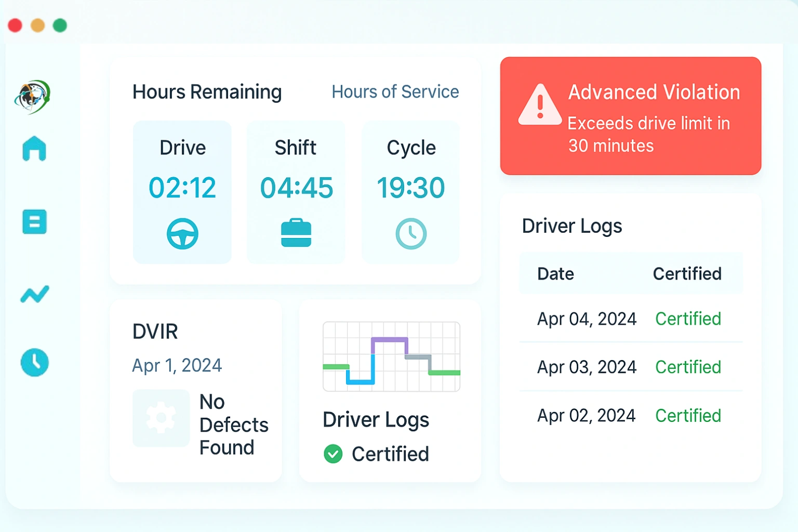Click the company logo at sidebar top
This screenshot has height=532, width=798.
(x=33, y=98)
